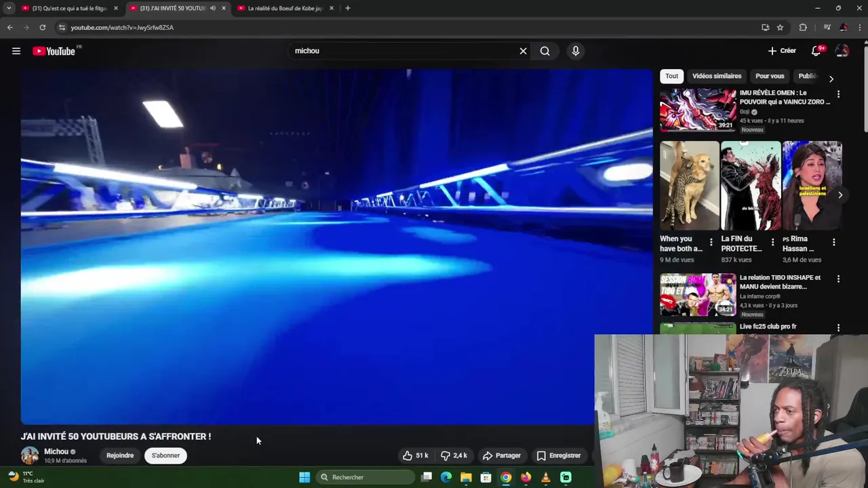Screen dimensions: 868x488
Task: Open options for 'When you have both' short
Action: point(711,242)
